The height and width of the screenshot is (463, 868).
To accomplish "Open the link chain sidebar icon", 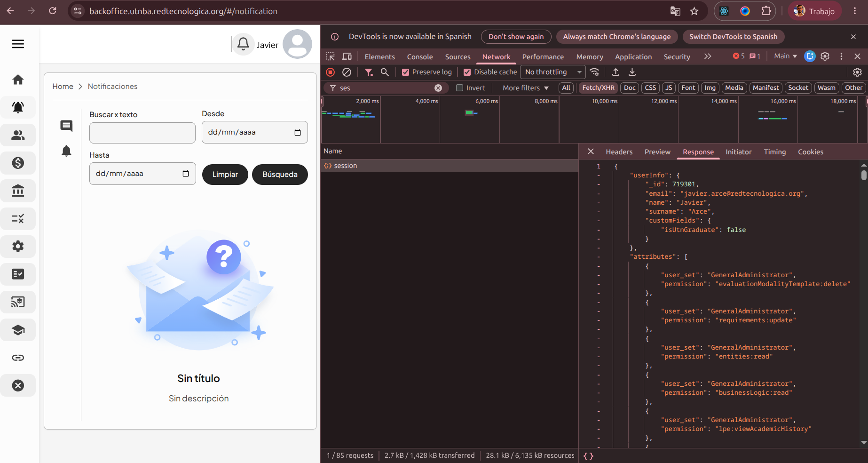I will click(x=18, y=358).
